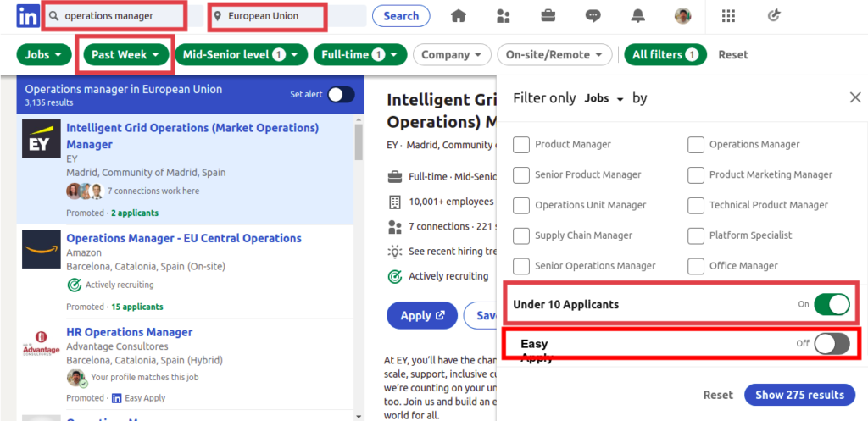The width and height of the screenshot is (868, 421).
Task: Check the Operations Manager checkbox
Action: [x=695, y=145]
